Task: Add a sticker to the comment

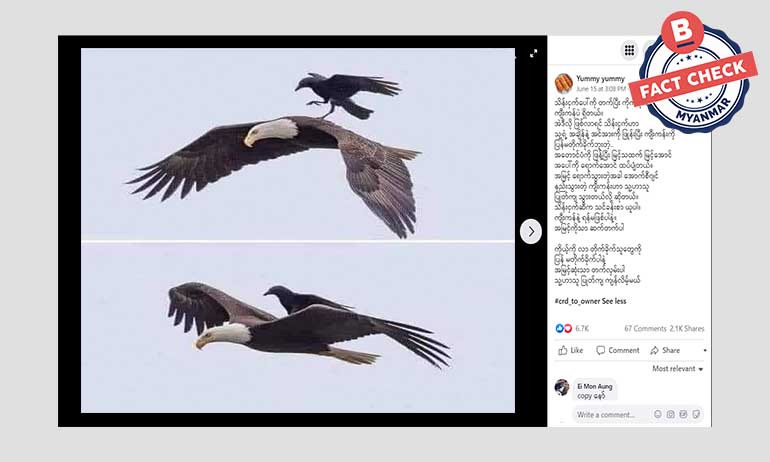Action: pyautogui.click(x=696, y=414)
